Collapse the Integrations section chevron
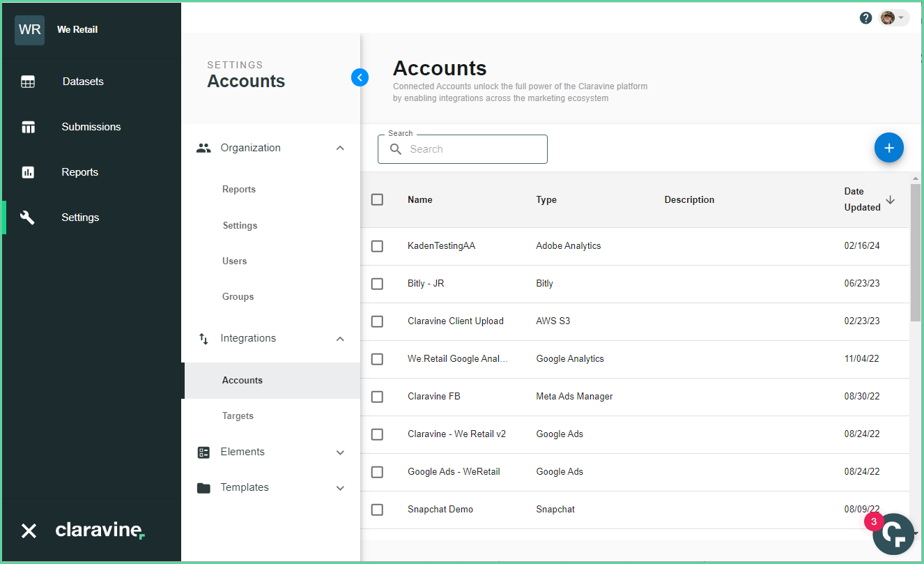This screenshot has height=564, width=924. point(340,339)
